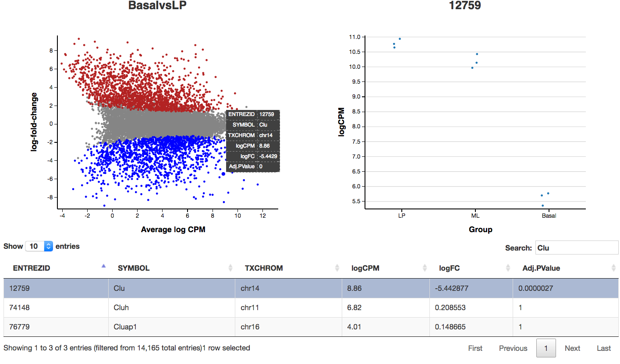Go to the First page

(x=475, y=348)
